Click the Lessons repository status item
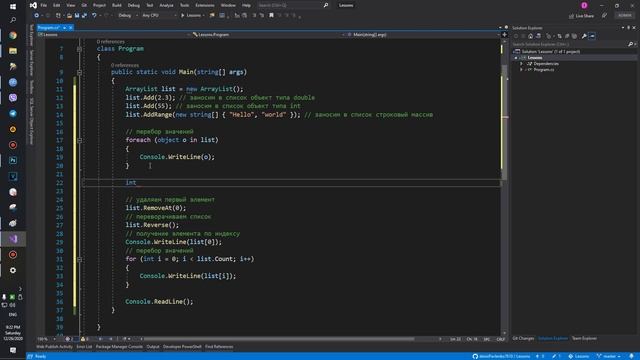The width and height of the screenshot is (640, 360). [x=578, y=356]
